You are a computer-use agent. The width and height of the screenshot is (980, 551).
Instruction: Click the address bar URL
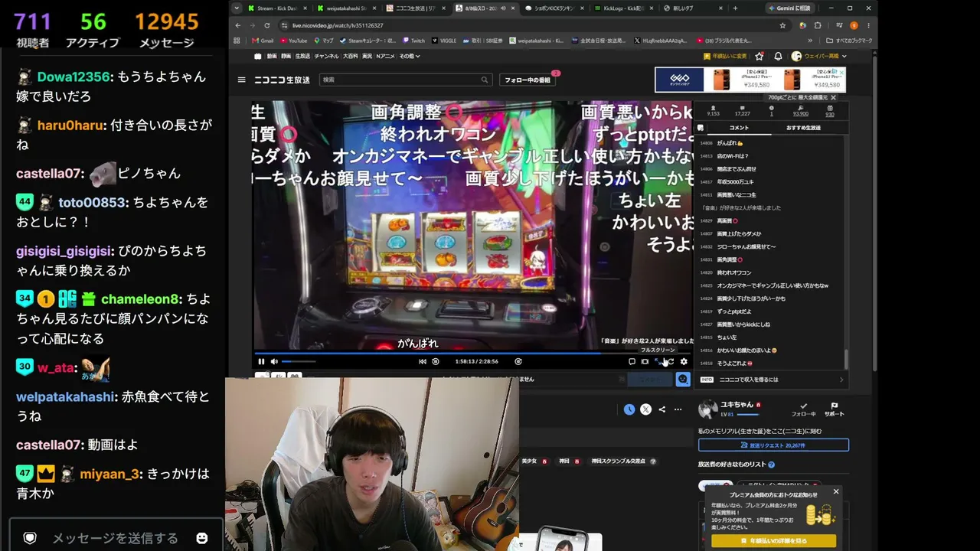click(x=338, y=25)
